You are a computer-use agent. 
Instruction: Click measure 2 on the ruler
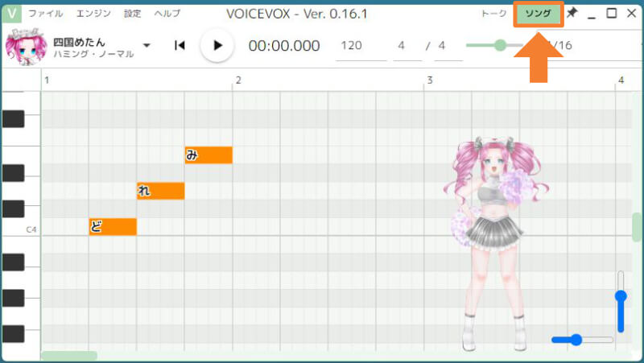[238, 80]
